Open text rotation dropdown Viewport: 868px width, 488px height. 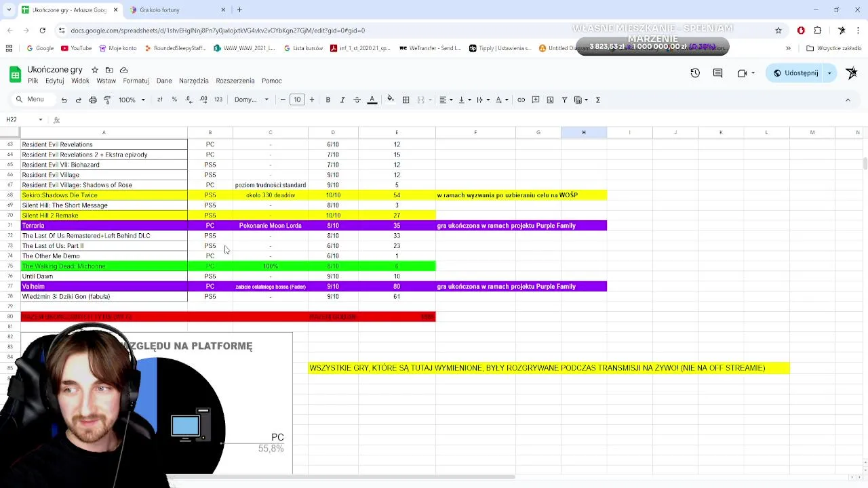[x=502, y=100]
